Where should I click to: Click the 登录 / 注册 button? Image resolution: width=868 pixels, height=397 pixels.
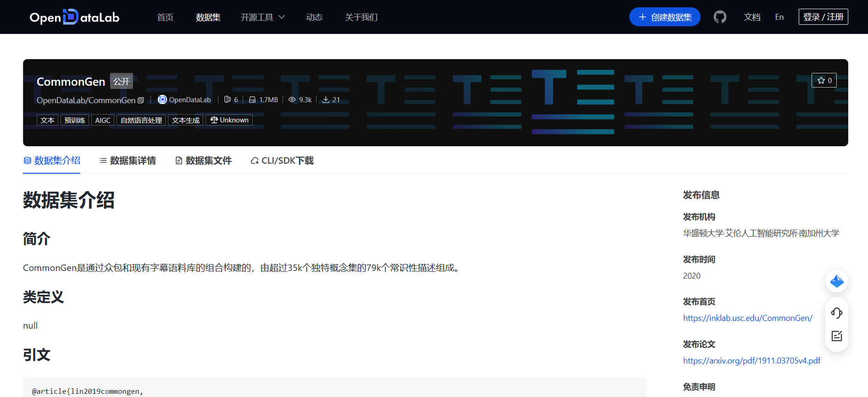point(823,17)
